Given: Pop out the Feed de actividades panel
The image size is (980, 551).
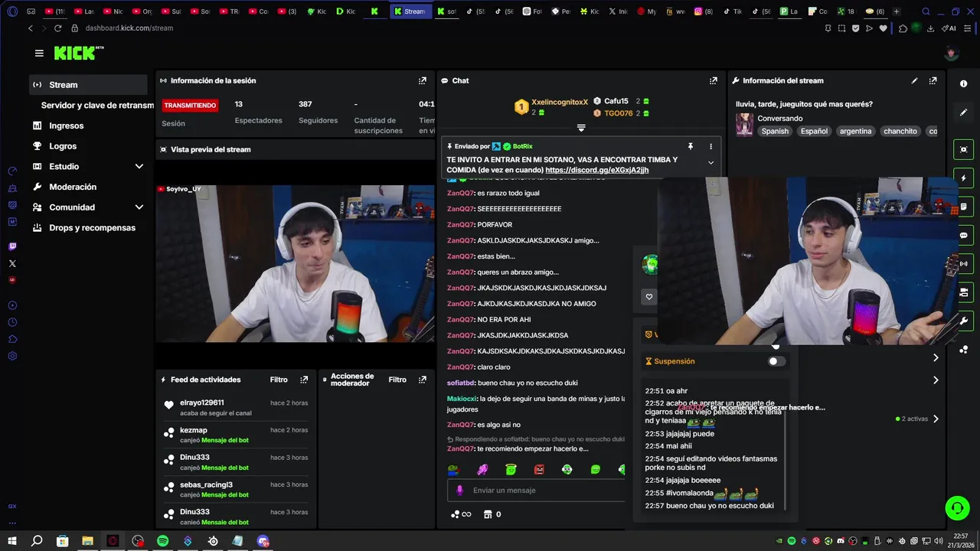Looking at the screenshot, I should click(x=304, y=380).
